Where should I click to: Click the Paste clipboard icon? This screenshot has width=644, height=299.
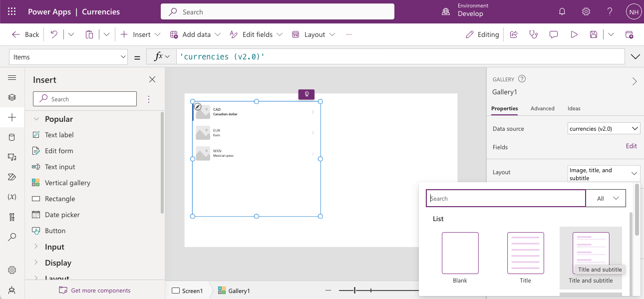tap(89, 34)
